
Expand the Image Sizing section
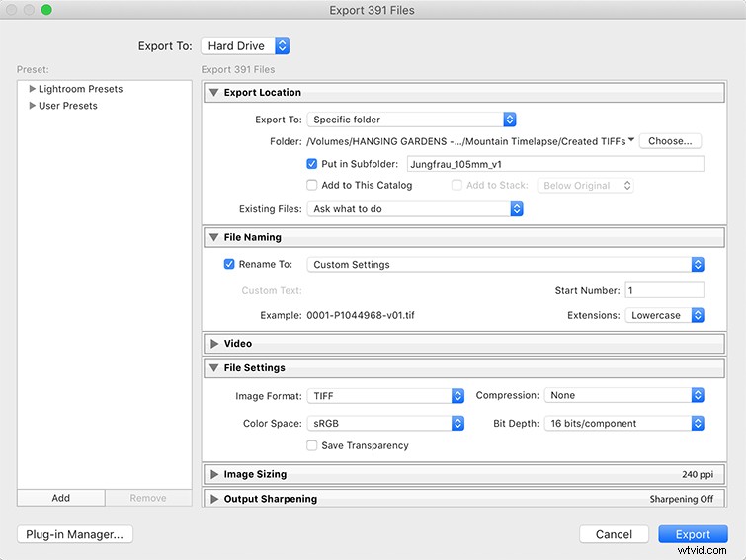[x=213, y=474]
